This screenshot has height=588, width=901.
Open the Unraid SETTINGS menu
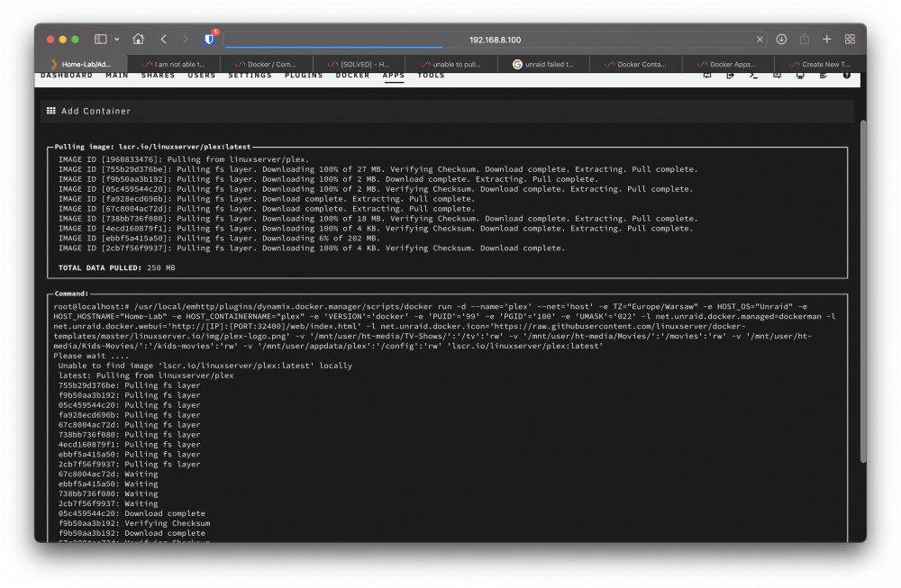(250, 76)
